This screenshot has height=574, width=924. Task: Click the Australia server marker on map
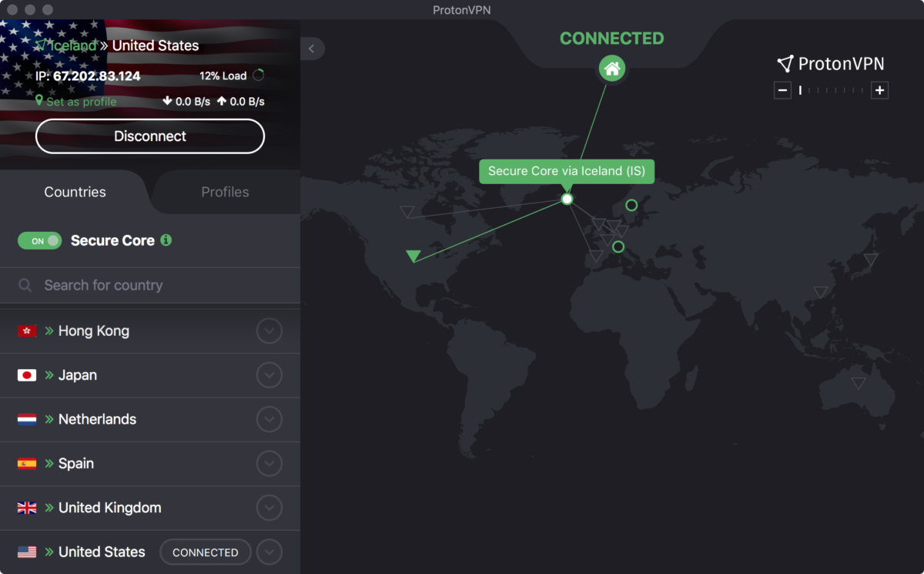(859, 383)
